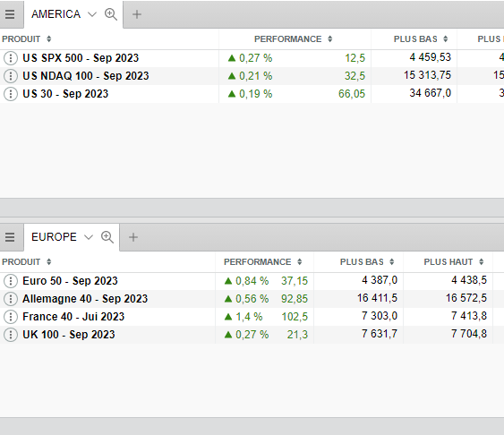Select Allemagne 40 - Sep 2023 row
504x435 pixels.
tap(252, 299)
